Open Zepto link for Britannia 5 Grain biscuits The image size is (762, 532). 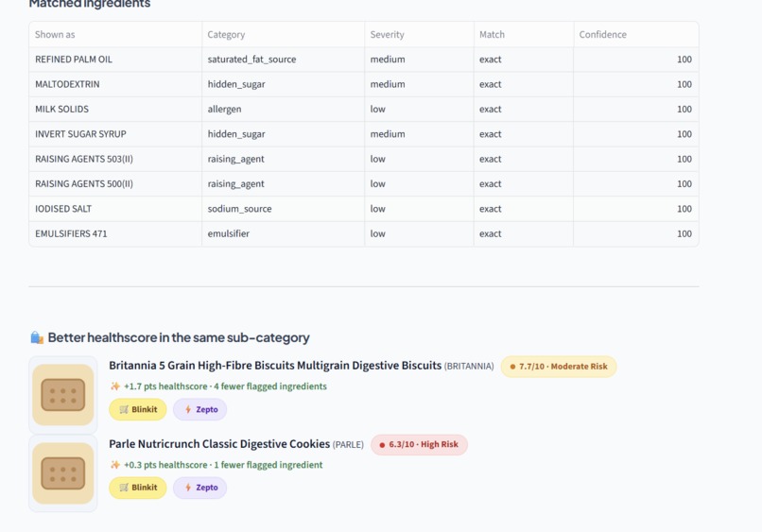point(199,409)
